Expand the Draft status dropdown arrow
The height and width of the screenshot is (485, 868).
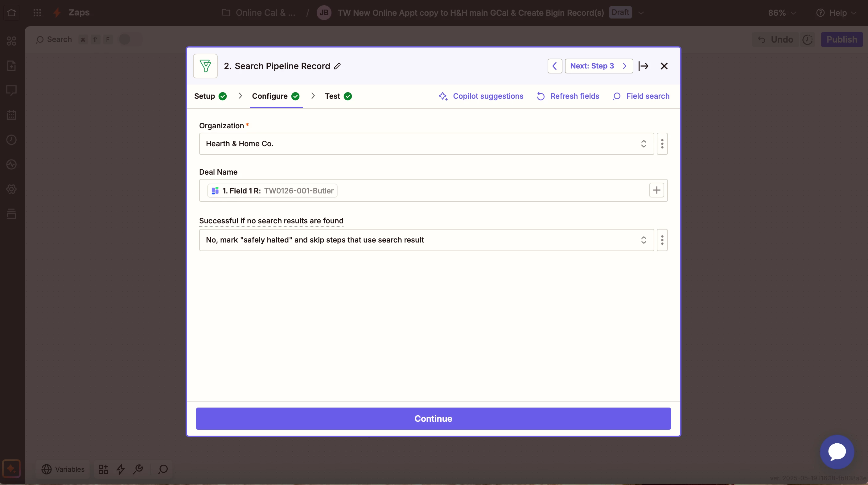tap(641, 13)
